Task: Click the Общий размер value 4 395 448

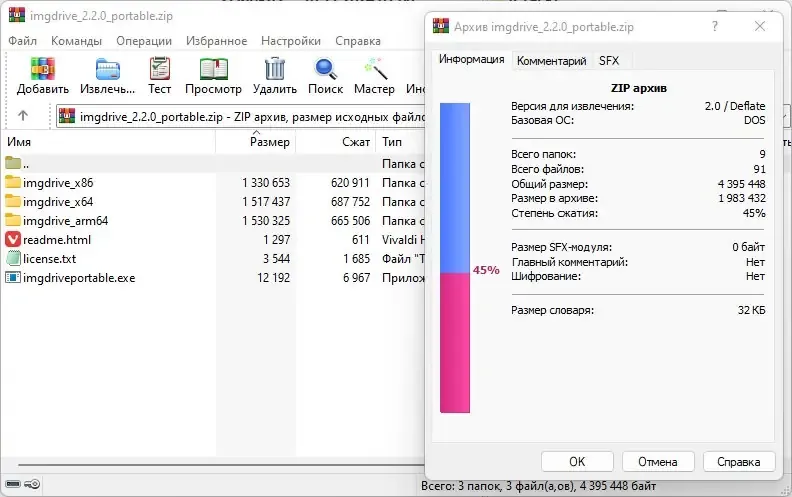Action: click(741, 184)
